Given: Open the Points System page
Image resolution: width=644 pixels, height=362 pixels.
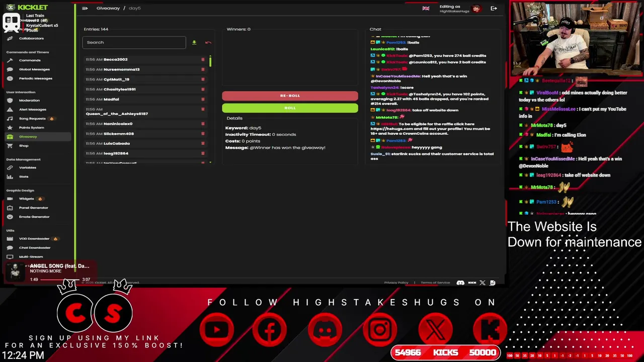Looking at the screenshot, I should [31, 128].
